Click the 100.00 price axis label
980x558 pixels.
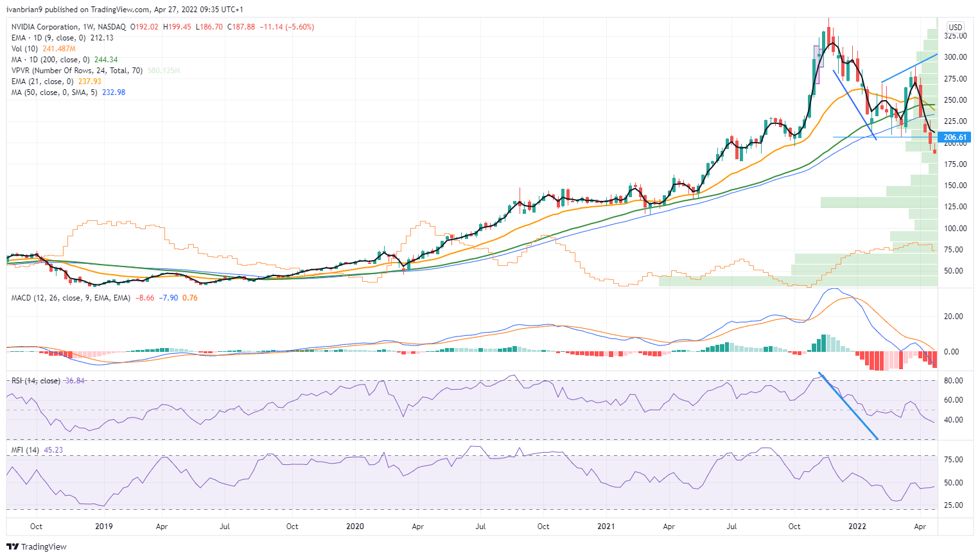click(956, 229)
